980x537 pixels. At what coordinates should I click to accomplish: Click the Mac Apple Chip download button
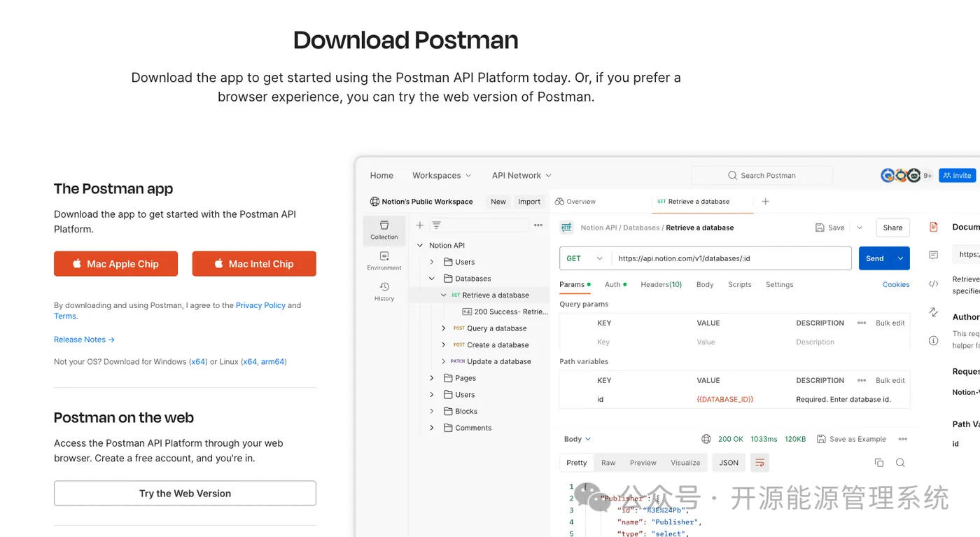click(115, 263)
